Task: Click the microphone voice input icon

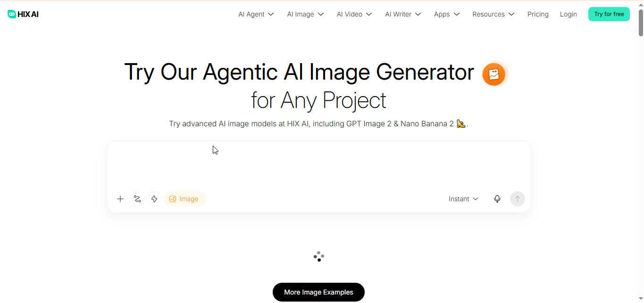Action: [497, 199]
